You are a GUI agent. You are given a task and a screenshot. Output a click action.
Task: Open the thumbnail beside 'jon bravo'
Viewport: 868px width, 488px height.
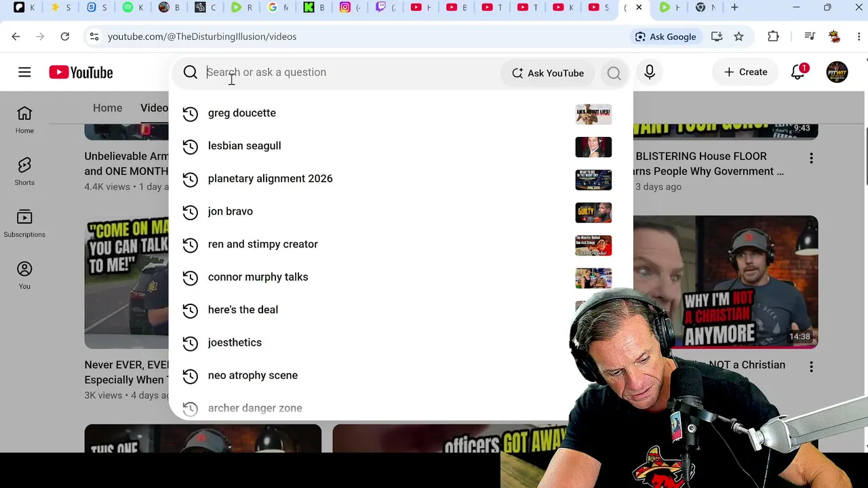click(593, 213)
